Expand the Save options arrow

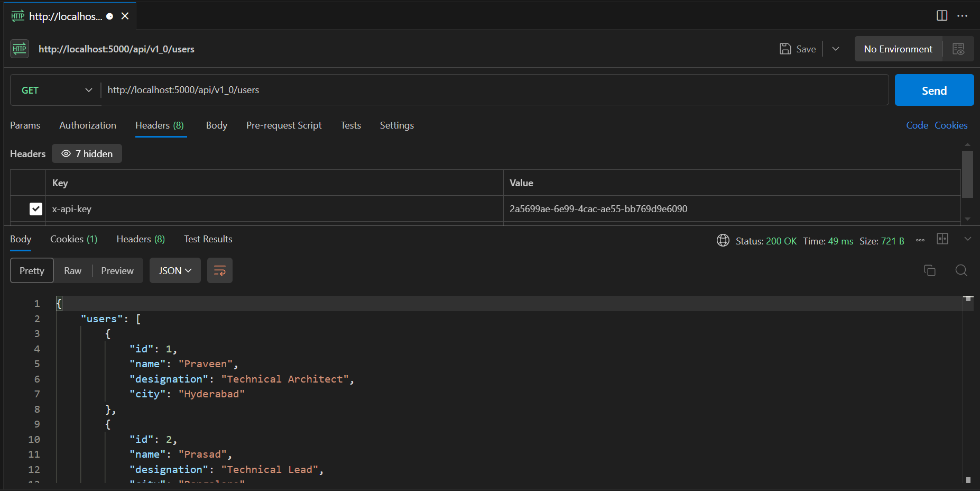coord(836,49)
